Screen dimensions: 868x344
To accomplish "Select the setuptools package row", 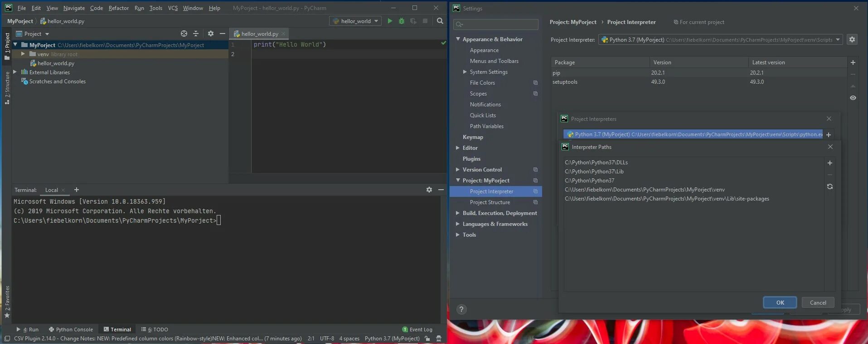I will (x=698, y=82).
